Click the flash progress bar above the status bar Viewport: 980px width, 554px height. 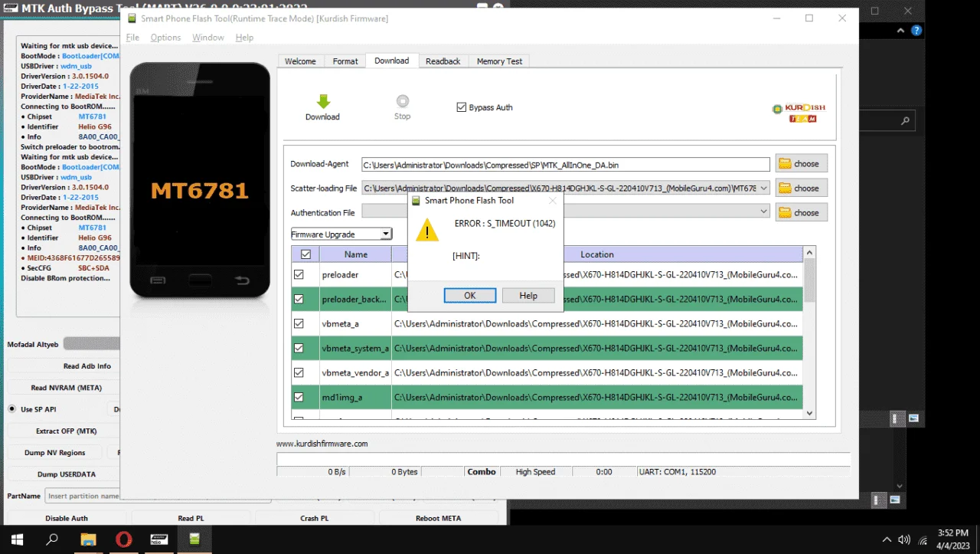click(x=563, y=459)
